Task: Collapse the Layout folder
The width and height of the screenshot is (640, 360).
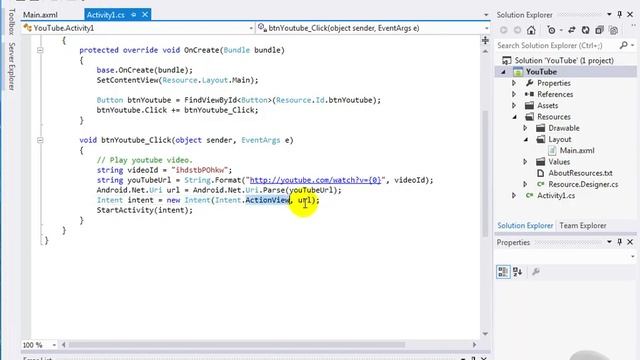Action: click(x=526, y=139)
